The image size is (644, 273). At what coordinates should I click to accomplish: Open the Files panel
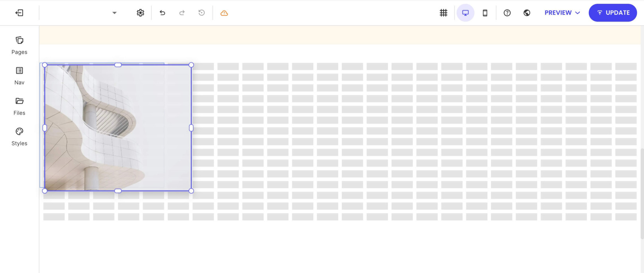pos(19,106)
